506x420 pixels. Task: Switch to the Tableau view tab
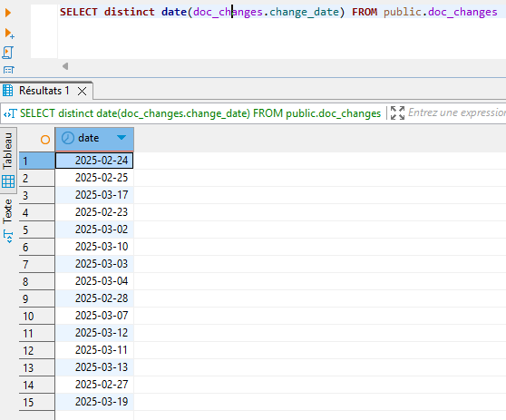[8, 161]
